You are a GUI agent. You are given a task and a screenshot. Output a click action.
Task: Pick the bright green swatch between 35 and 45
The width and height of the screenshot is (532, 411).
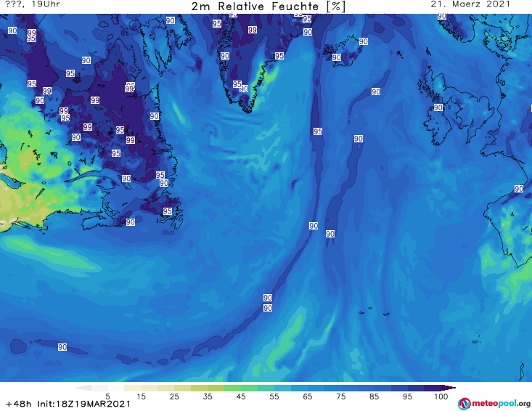click(x=232, y=388)
